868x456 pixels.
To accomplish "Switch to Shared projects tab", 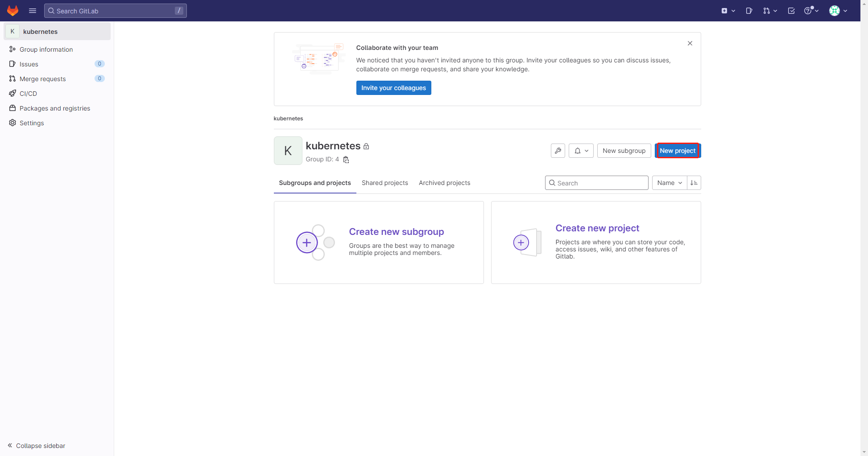I will (385, 183).
